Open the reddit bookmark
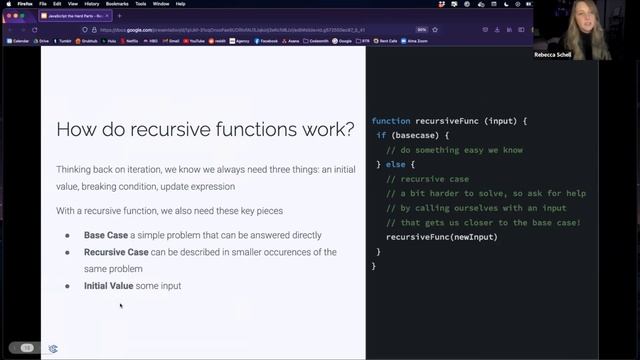640x360 pixels. pos(217,41)
